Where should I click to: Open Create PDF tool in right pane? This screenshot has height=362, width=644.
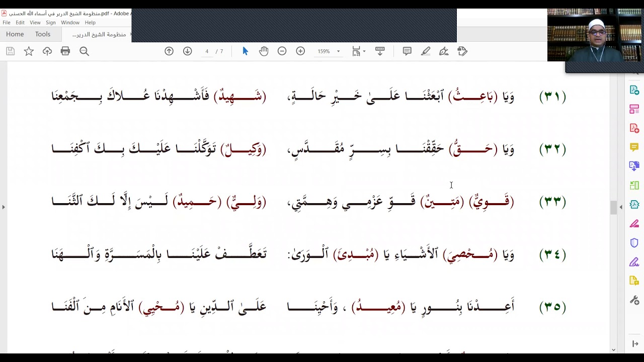pos(634,128)
